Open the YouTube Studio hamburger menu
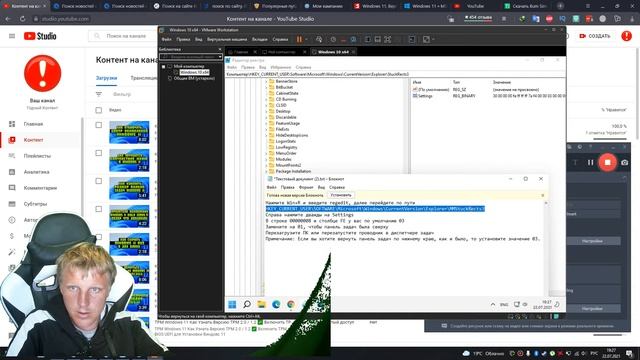Image resolution: width=640 pixels, height=360 pixels. [12, 36]
